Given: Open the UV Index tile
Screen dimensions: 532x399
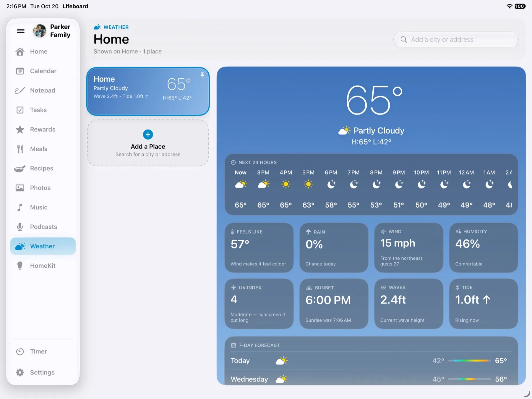Looking at the screenshot, I should point(259,304).
